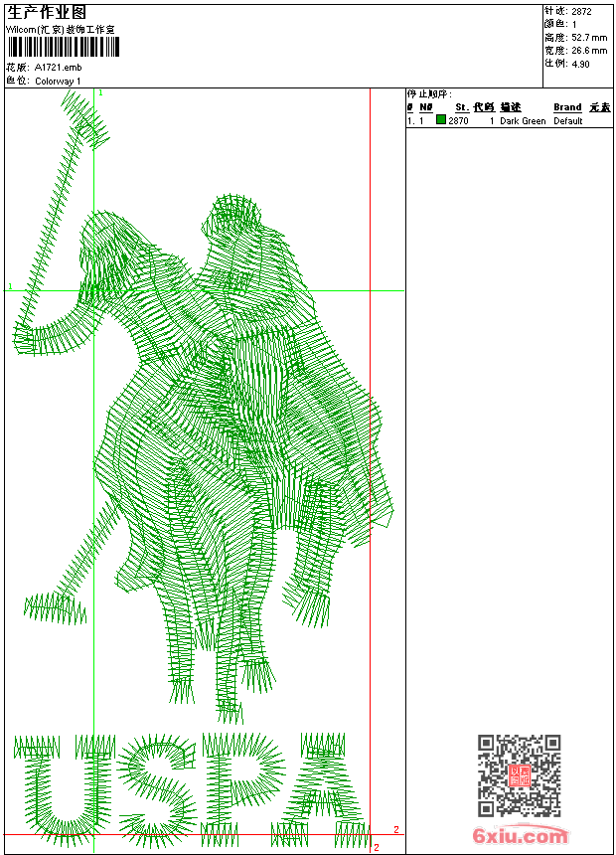
Task: Click the width value 26.6 mm
Action: tap(589, 51)
